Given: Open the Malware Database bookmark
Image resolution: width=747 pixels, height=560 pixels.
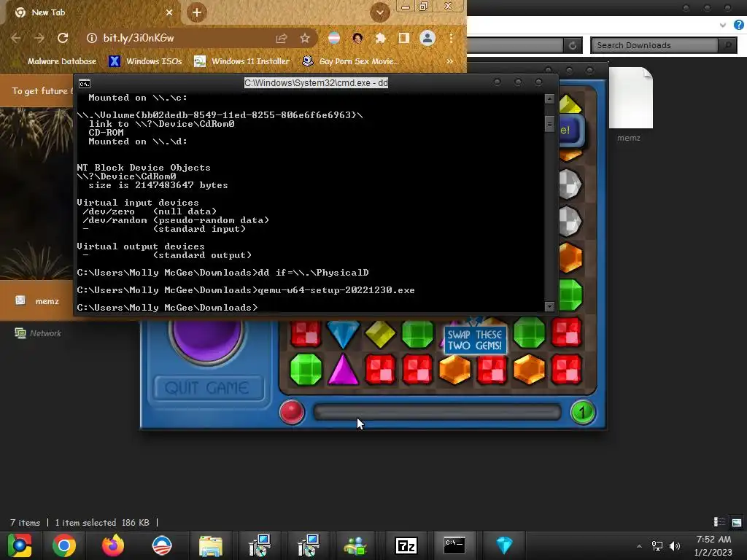Looking at the screenshot, I should (x=61, y=61).
